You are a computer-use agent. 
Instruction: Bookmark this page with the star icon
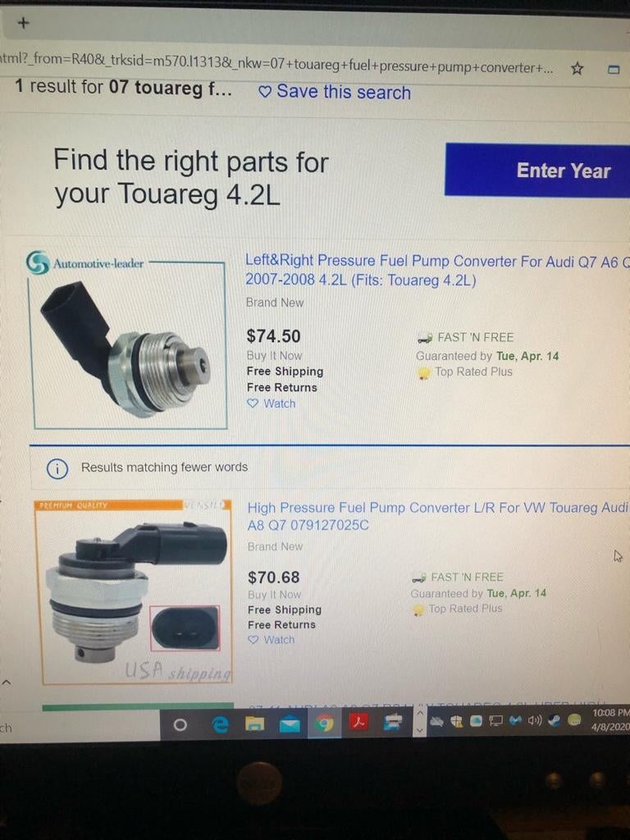(x=577, y=69)
